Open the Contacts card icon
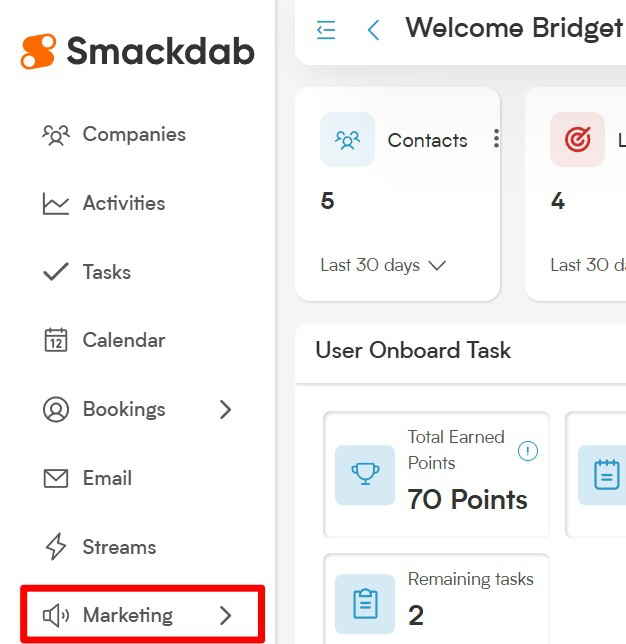 coord(348,140)
